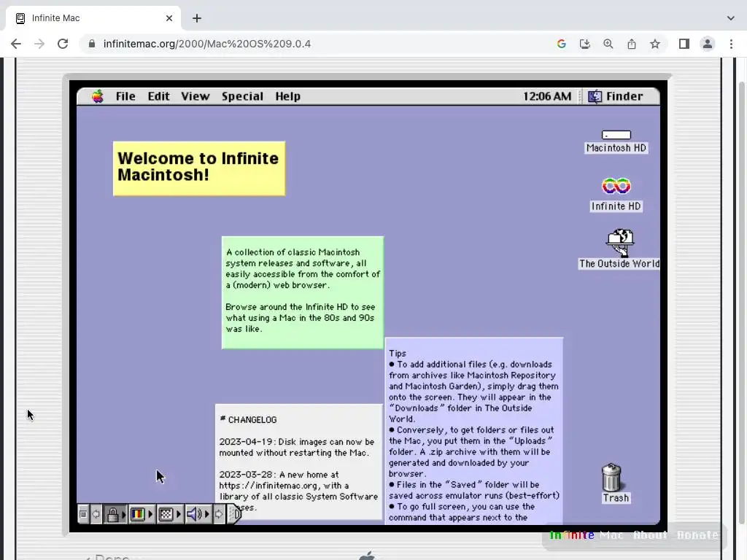
Task: Open Control Strip monitor color depth module
Action: coord(138,514)
